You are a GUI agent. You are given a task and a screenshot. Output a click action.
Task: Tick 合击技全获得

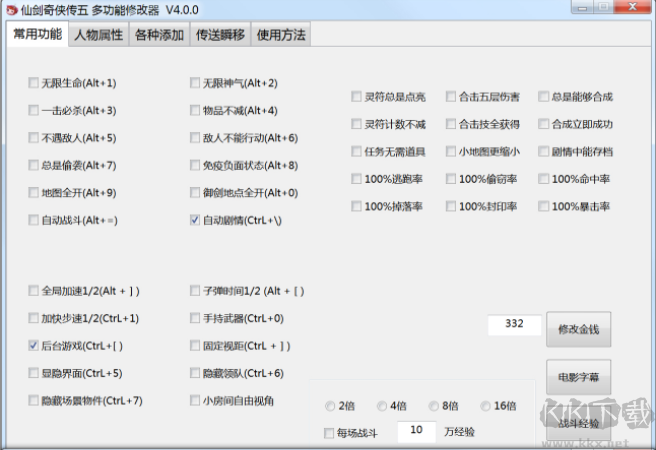tap(451, 124)
